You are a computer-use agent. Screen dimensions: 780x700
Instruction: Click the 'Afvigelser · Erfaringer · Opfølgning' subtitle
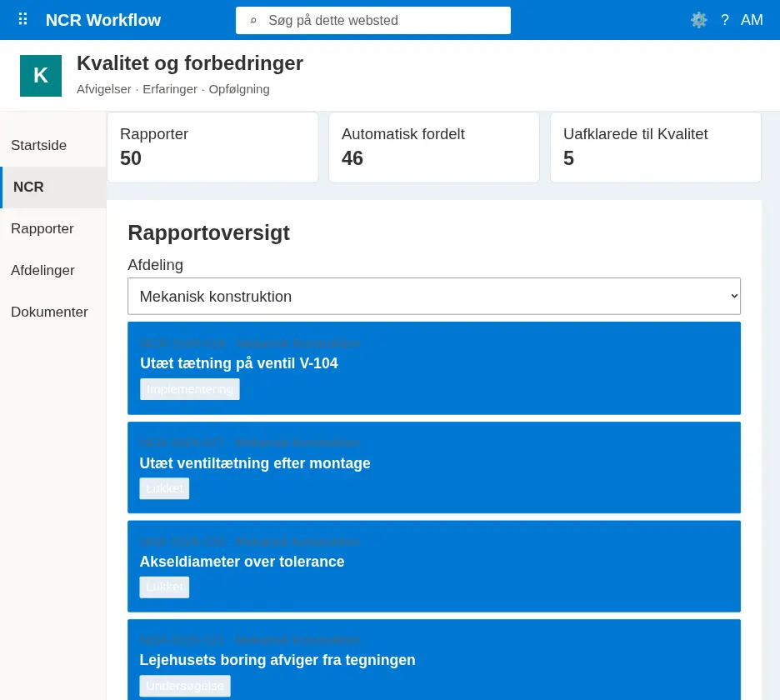(173, 89)
